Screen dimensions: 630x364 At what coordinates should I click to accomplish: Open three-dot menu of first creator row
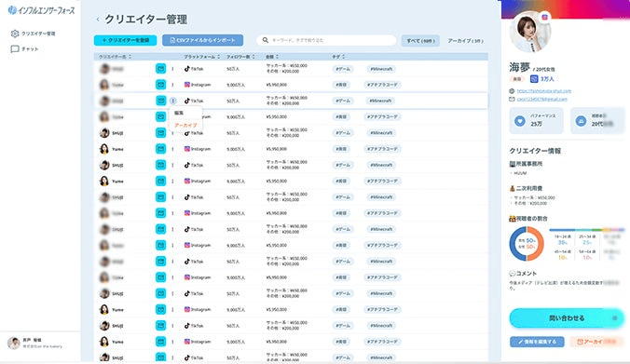point(172,69)
